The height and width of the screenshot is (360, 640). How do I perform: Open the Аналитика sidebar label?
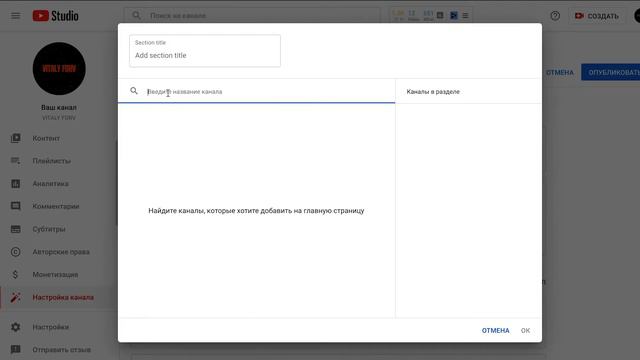[51, 184]
